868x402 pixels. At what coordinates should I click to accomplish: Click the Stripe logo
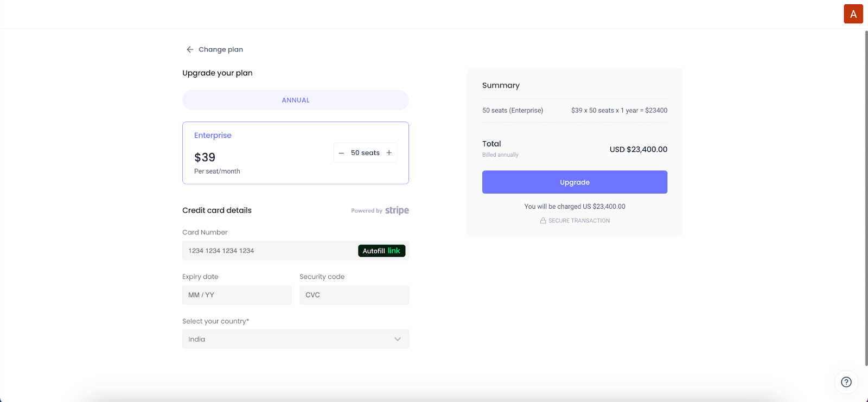click(397, 210)
